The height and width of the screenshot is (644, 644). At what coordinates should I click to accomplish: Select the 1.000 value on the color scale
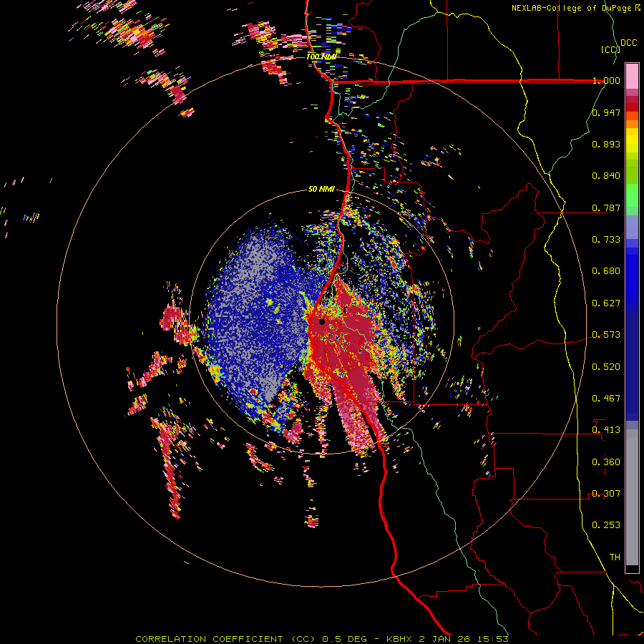click(x=606, y=80)
